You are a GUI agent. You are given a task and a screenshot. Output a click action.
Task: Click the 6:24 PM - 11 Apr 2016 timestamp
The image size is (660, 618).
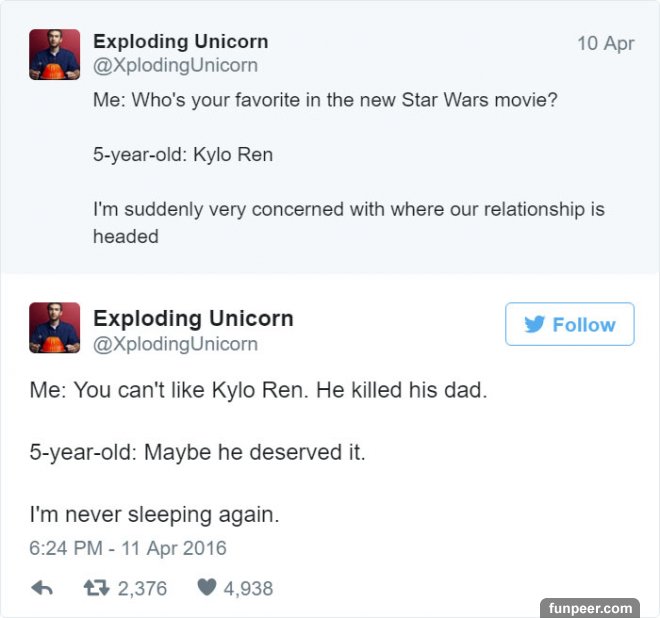[127, 548]
